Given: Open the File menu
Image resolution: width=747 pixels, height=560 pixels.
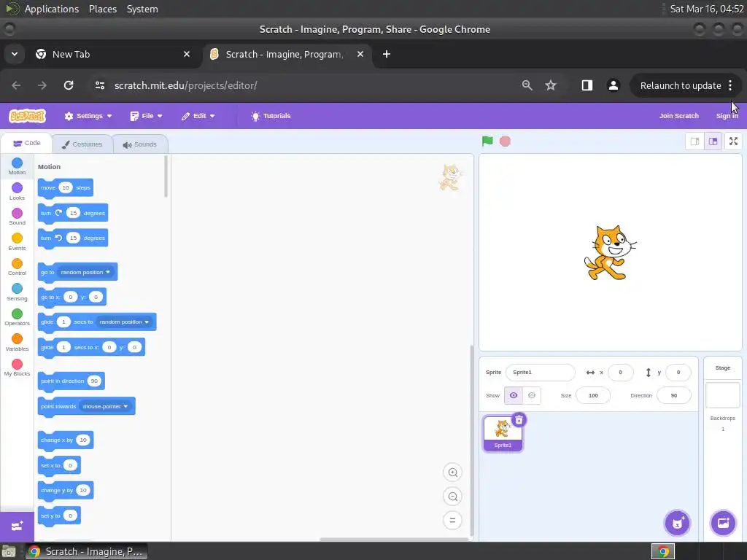Looking at the screenshot, I should point(146,116).
